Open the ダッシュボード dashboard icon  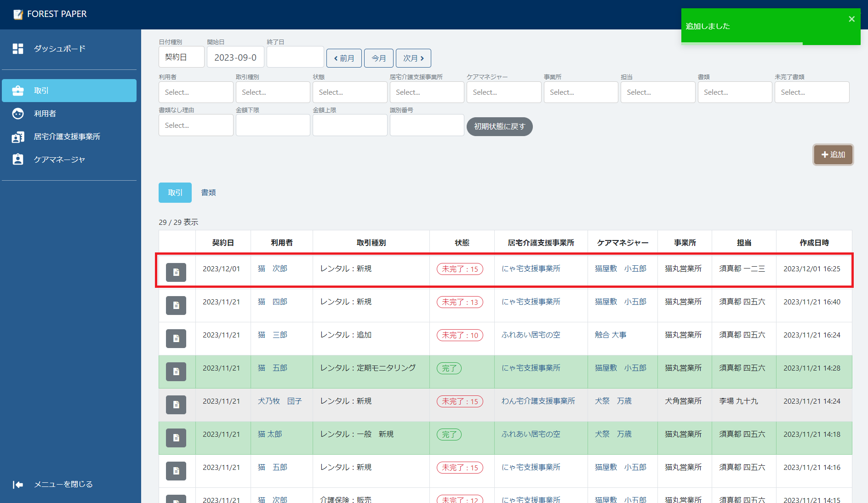18,49
